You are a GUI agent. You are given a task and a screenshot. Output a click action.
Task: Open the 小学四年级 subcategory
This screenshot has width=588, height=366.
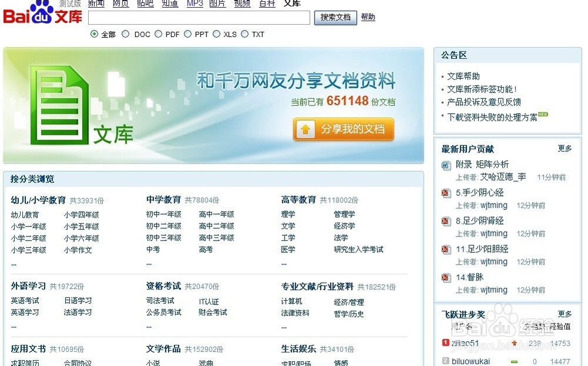click(81, 215)
